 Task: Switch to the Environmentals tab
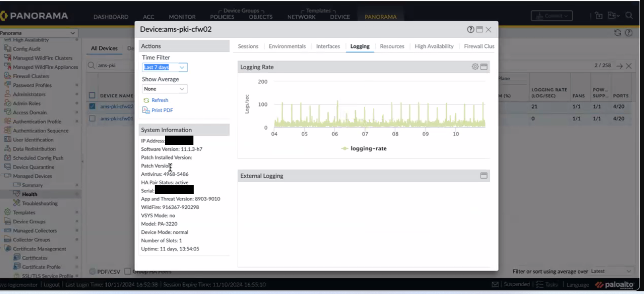pyautogui.click(x=287, y=46)
